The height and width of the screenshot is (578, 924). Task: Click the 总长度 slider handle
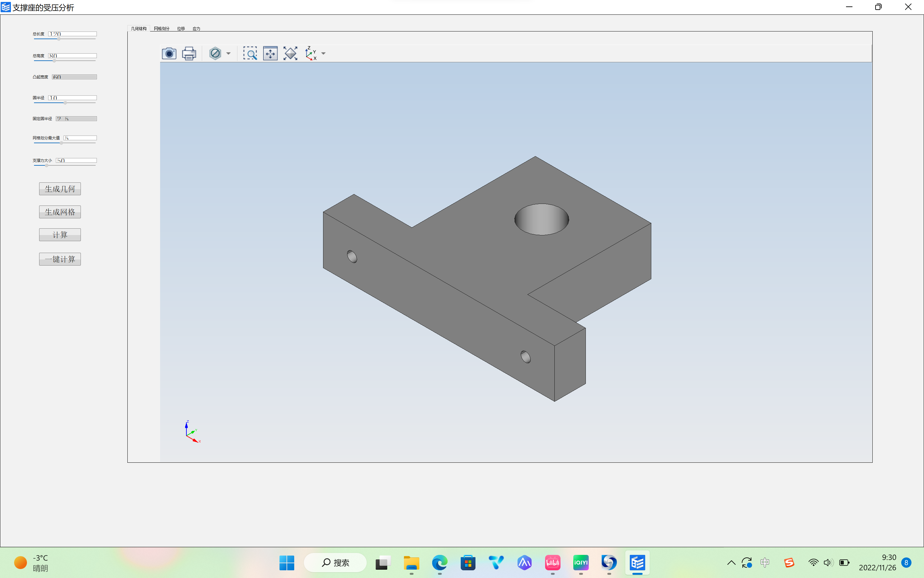(59, 39)
